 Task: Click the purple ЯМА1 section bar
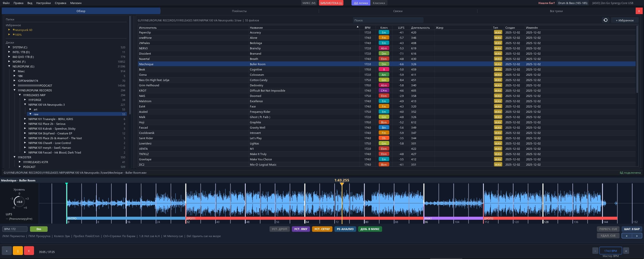(453, 218)
